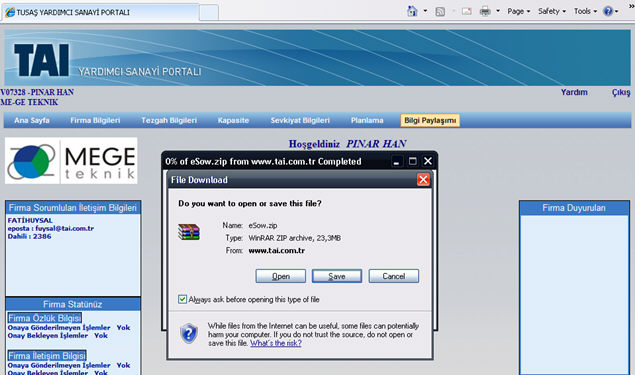Click the Çıkış logout link
This screenshot has width=635, height=375.
click(621, 92)
